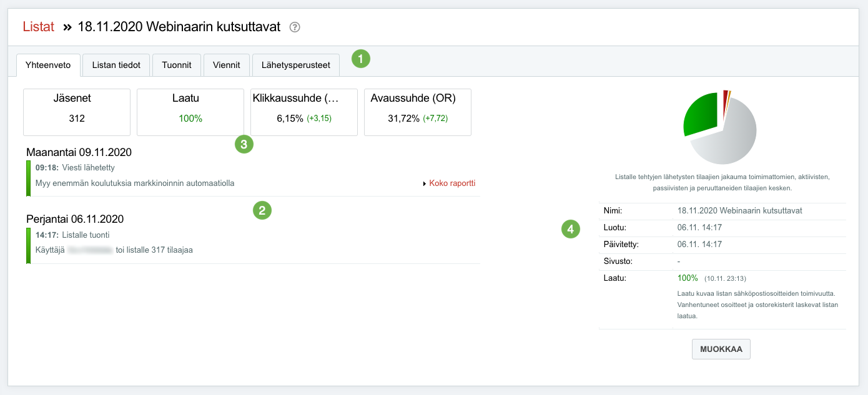Select the Avaussuhde (OR) stat card
The image size is (868, 395).
tap(418, 112)
